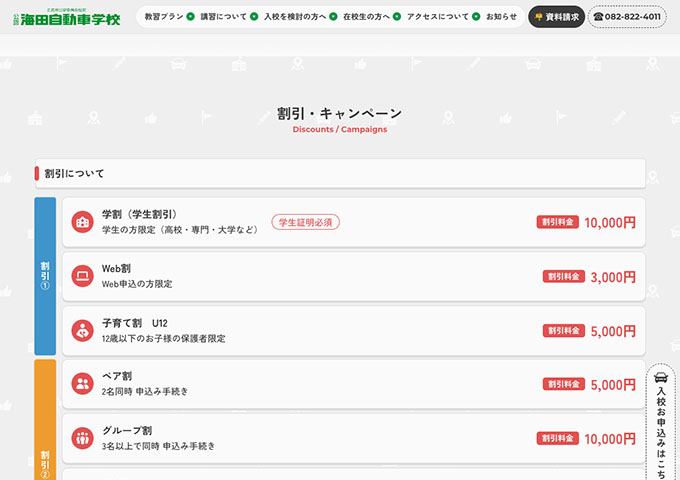Viewport: 680px width, 480px height.
Task: Click the car icon on the side tab
Action: coord(661,377)
